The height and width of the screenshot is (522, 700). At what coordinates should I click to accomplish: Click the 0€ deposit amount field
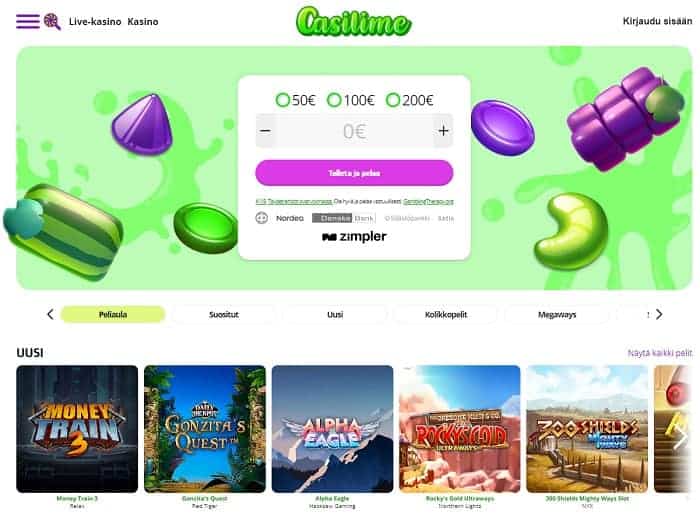[354, 131]
